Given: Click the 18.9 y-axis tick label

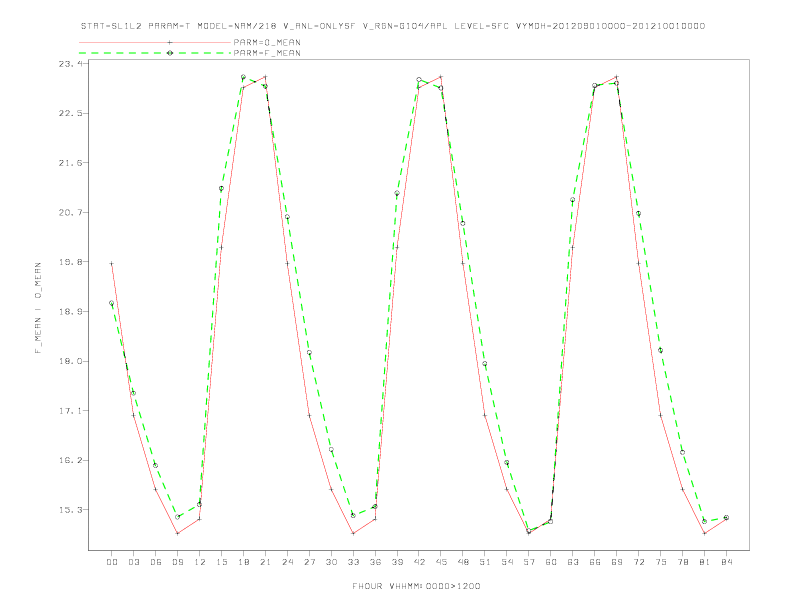Looking at the screenshot, I should pyautogui.click(x=69, y=312).
